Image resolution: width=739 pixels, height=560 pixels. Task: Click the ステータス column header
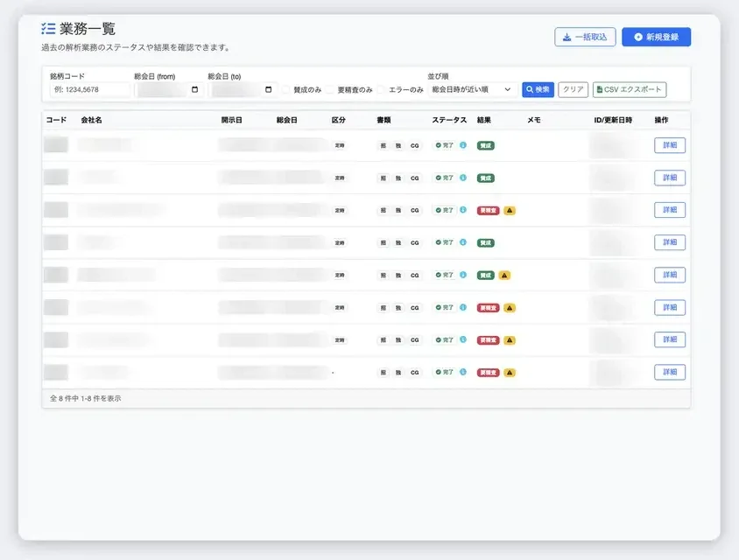pos(450,120)
